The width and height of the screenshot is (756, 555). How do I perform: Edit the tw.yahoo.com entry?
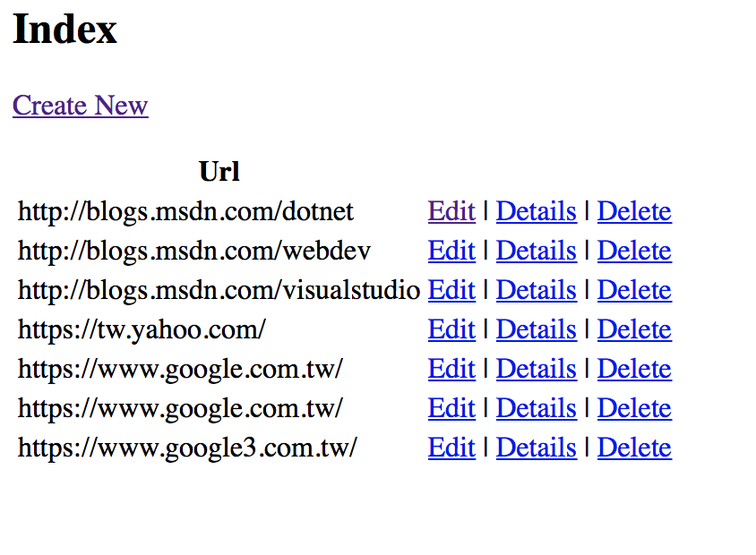(x=451, y=329)
